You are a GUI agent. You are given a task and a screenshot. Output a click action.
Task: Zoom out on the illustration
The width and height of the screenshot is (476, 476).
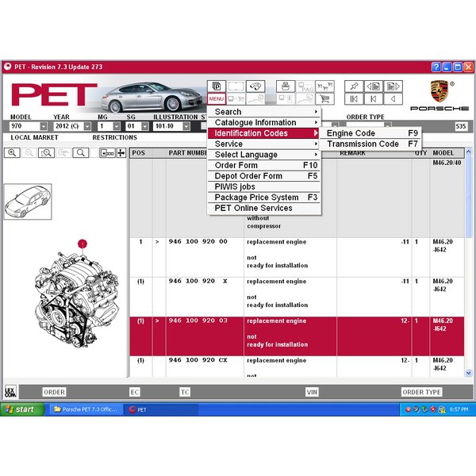29,152
